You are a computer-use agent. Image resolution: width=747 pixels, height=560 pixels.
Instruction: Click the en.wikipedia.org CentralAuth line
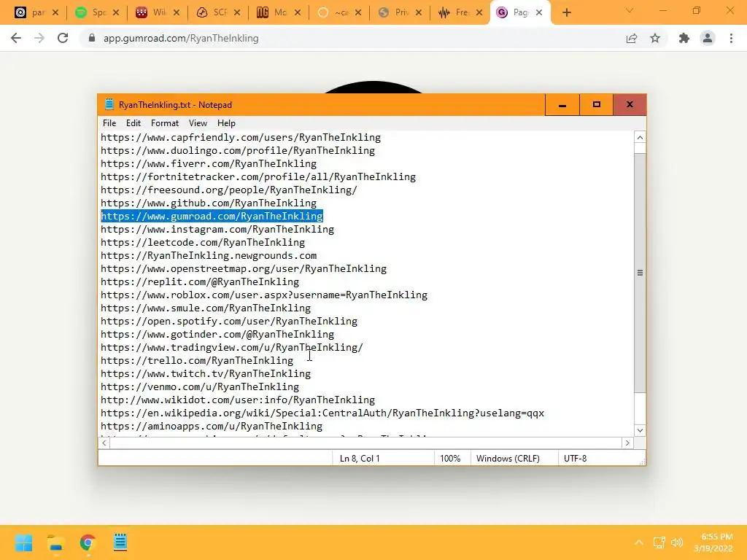click(x=322, y=413)
